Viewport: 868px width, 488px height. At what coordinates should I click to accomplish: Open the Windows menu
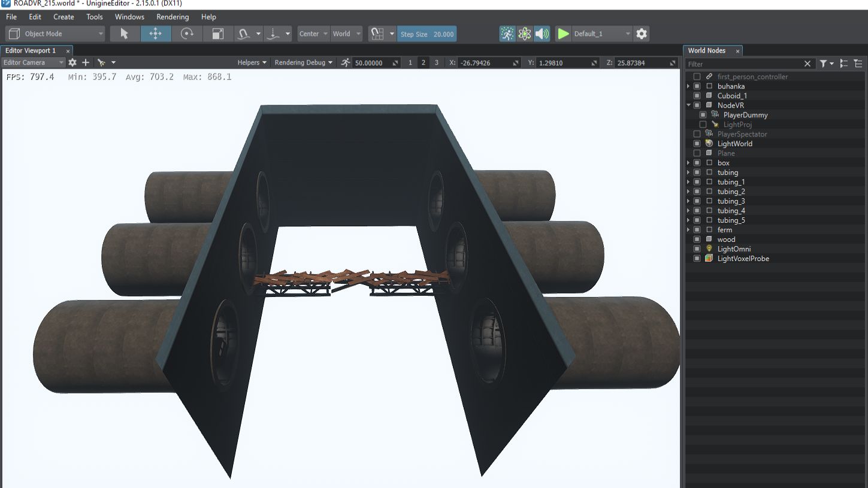tap(129, 17)
